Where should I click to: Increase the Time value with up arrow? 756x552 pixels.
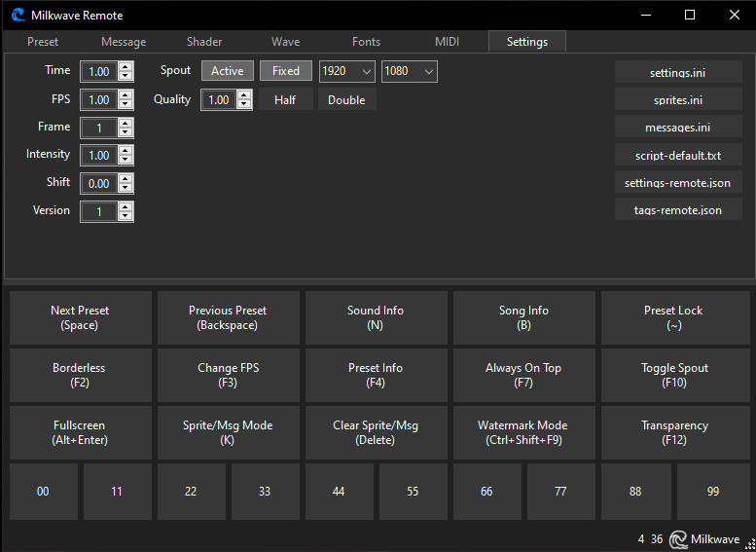coord(126,66)
